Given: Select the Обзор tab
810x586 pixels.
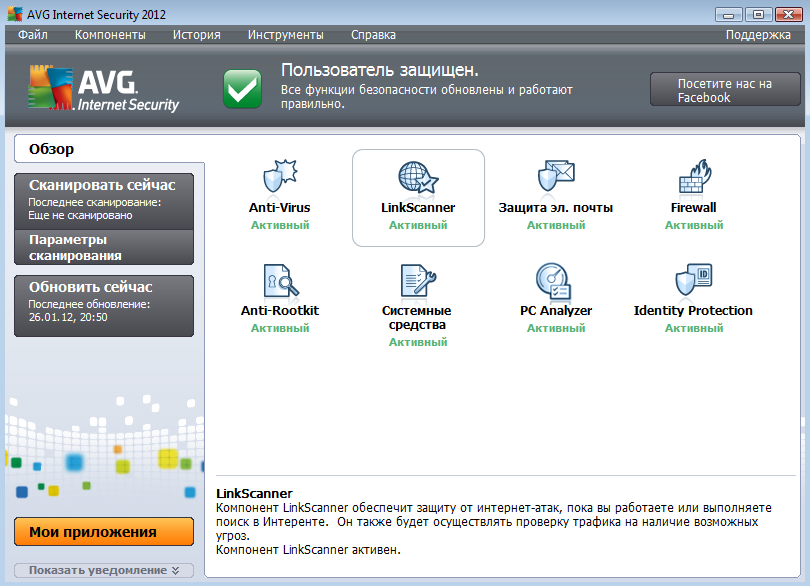Looking at the screenshot, I should coord(109,149).
